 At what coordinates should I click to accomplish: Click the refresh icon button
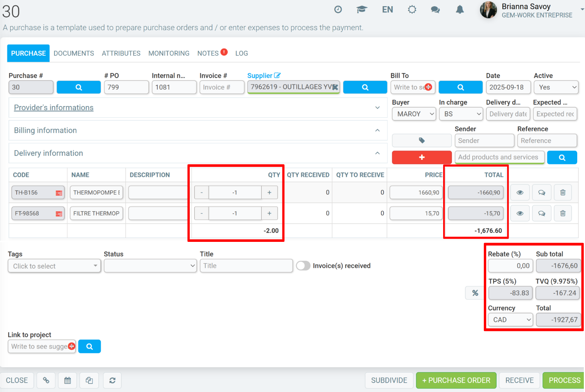tap(112, 380)
